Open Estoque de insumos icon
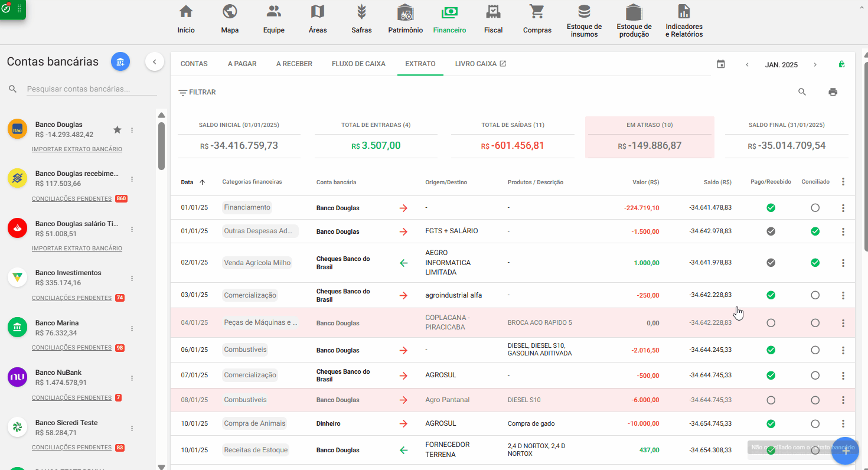 click(584, 12)
